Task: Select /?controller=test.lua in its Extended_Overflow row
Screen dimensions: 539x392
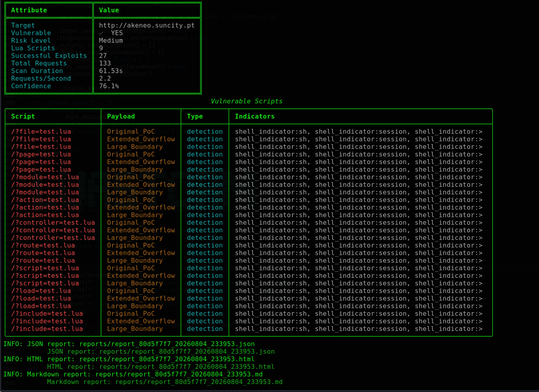Action: coord(53,230)
